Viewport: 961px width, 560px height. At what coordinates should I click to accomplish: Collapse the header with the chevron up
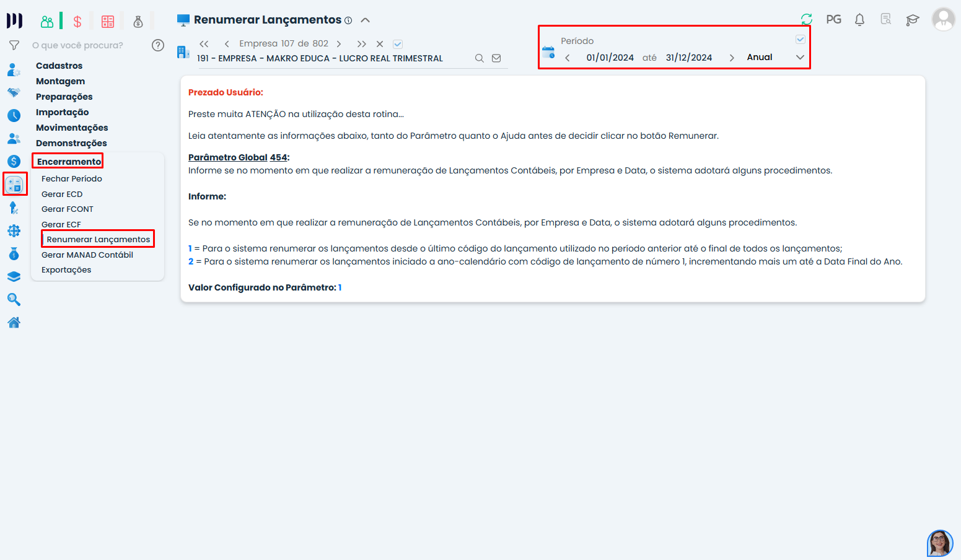click(366, 20)
